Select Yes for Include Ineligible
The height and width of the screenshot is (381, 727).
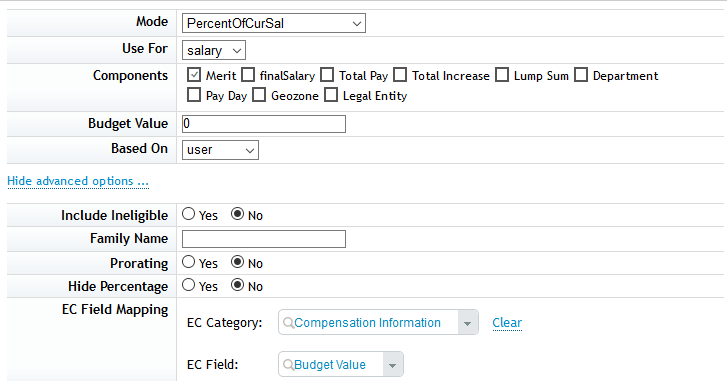[188, 214]
